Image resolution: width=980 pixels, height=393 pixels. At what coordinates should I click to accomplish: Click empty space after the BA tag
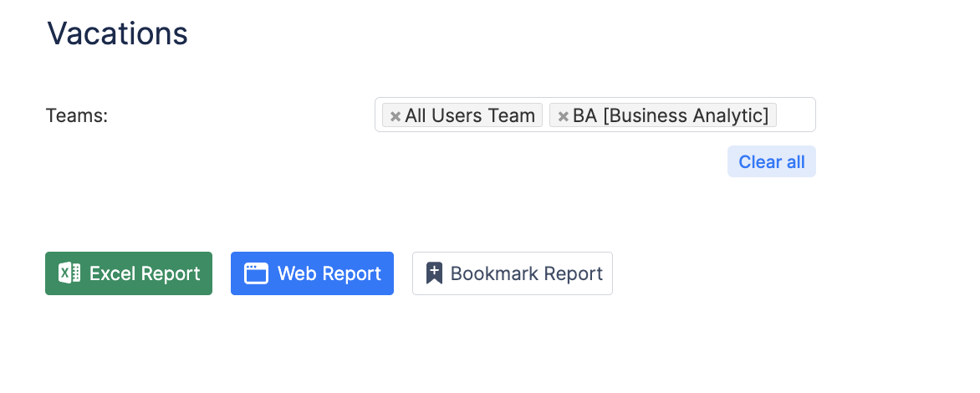pos(794,115)
